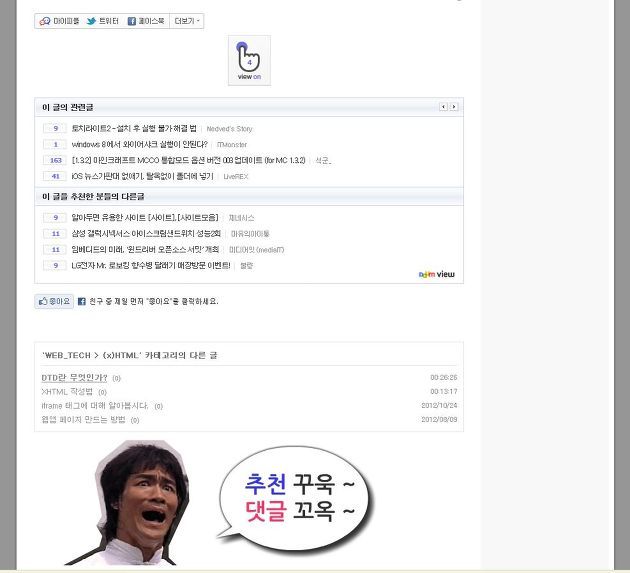Open iframe 태그 post in category list
This screenshot has width=630, height=573.
click(95, 406)
